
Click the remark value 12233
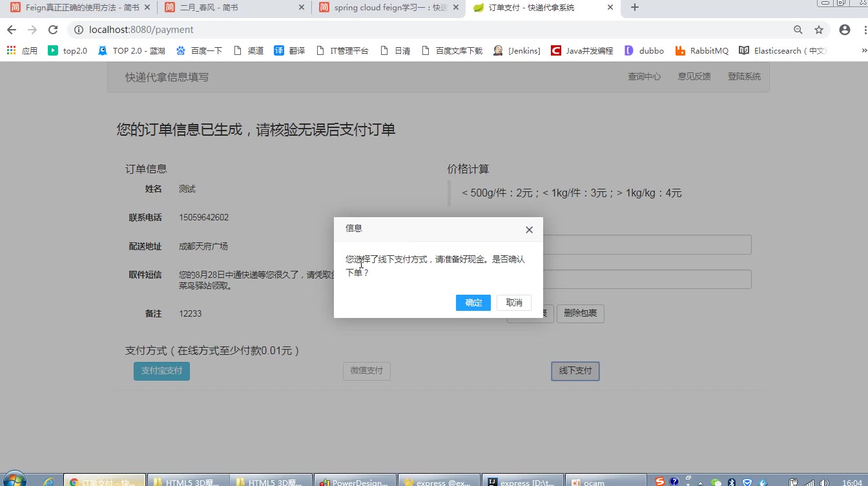191,313
